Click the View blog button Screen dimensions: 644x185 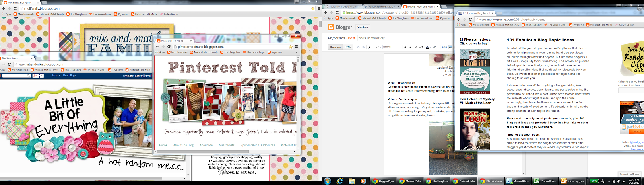363,27
